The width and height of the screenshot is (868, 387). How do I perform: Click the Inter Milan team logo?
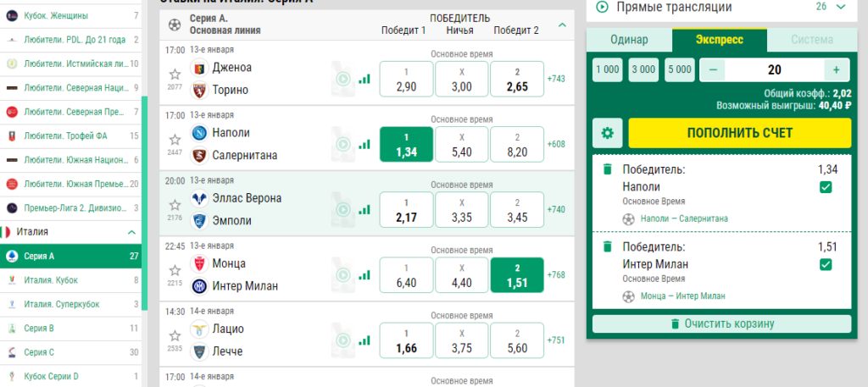pyautogui.click(x=199, y=286)
